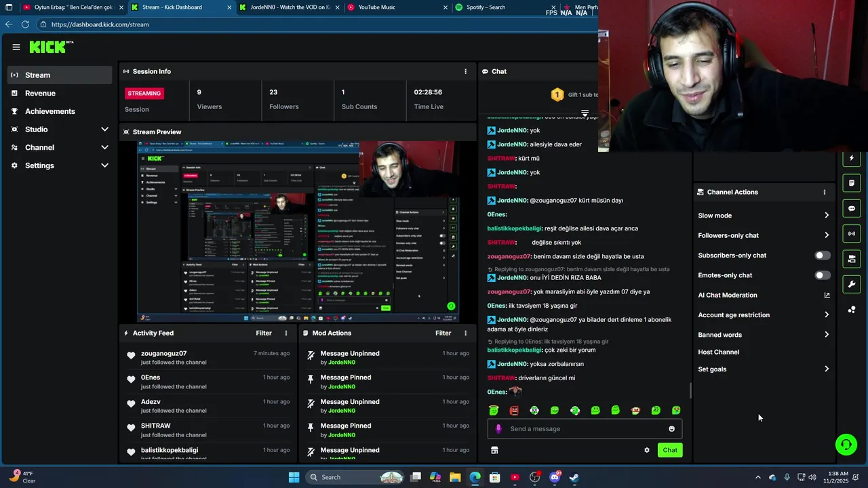This screenshot has height=488, width=868.
Task: Show hidden system tray icons
Action: pos(758,477)
